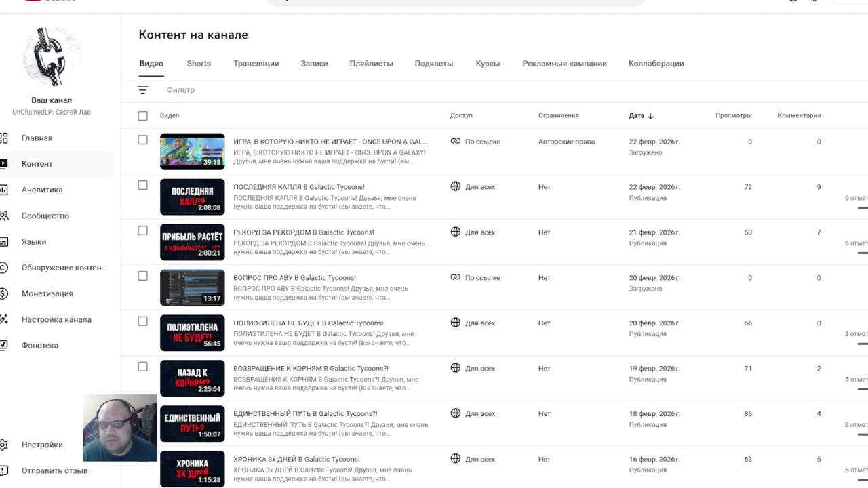The width and height of the screenshot is (868, 488).
Task: Check the ПОСЛЕДНЯЯ КАПЛЯ video checkbox
Action: point(142,185)
